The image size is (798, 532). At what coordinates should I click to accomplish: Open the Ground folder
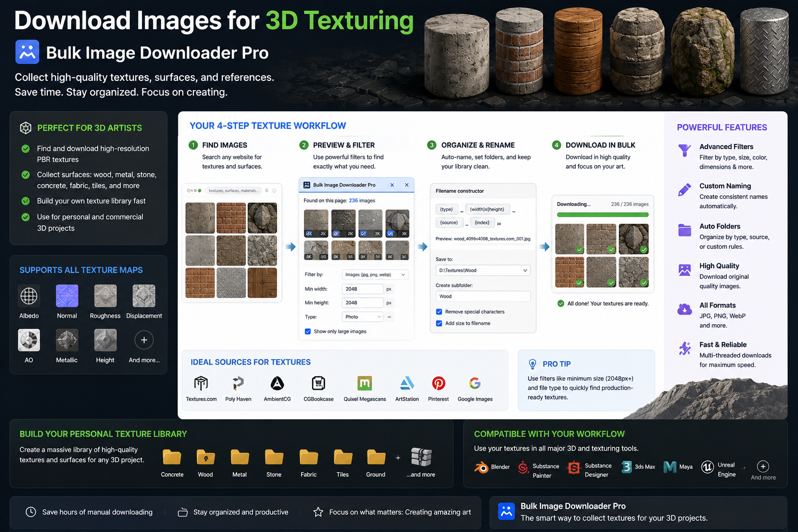[x=376, y=457]
